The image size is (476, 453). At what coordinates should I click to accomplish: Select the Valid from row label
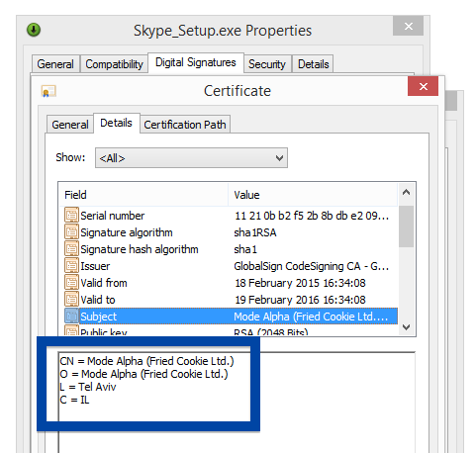pyautogui.click(x=104, y=283)
